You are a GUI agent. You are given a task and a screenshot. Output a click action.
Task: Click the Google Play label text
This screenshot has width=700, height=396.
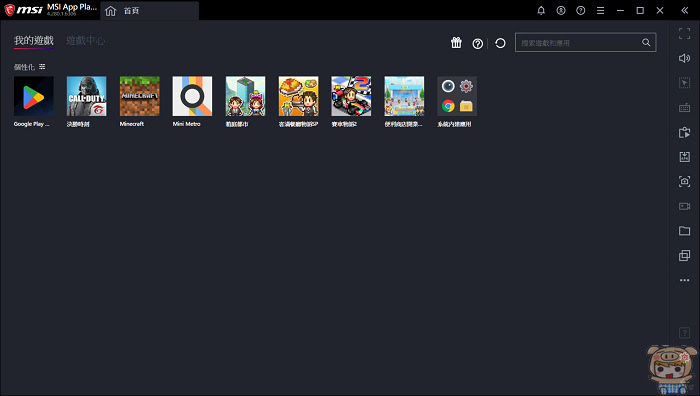coord(31,124)
